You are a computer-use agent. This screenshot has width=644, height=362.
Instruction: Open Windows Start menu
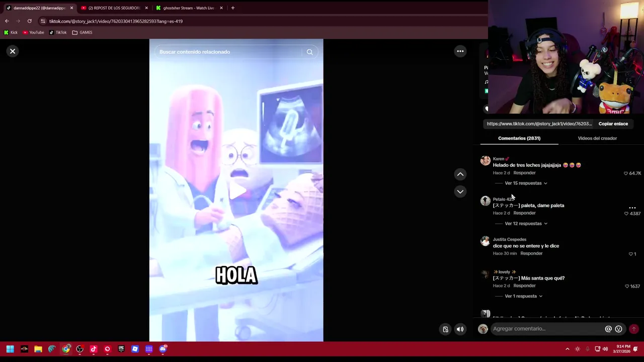click(10, 349)
